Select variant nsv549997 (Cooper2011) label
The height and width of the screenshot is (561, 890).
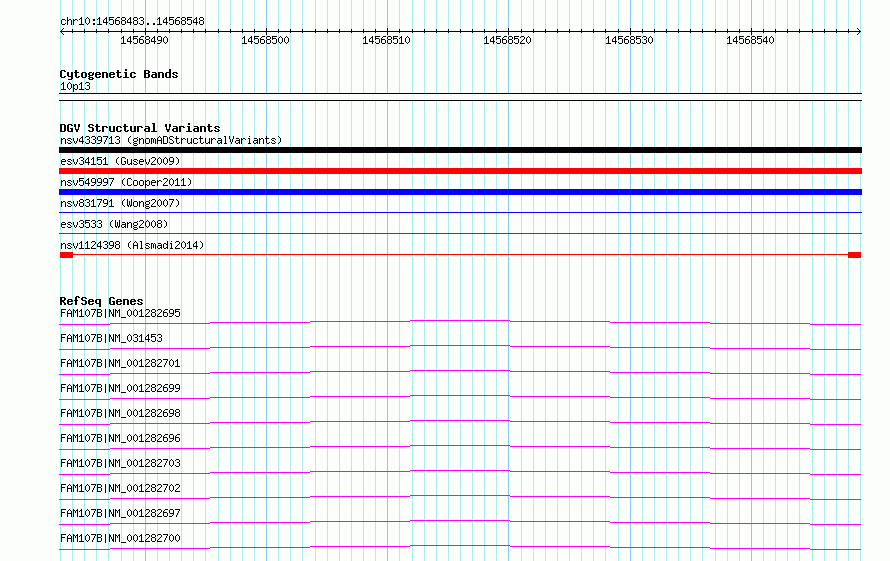point(126,182)
